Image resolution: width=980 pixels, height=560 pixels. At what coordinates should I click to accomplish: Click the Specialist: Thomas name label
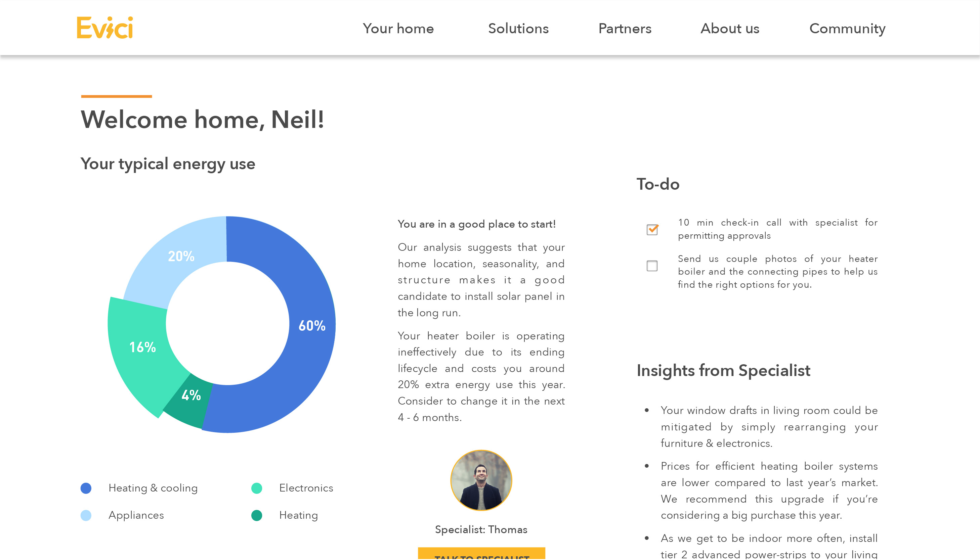[481, 529]
